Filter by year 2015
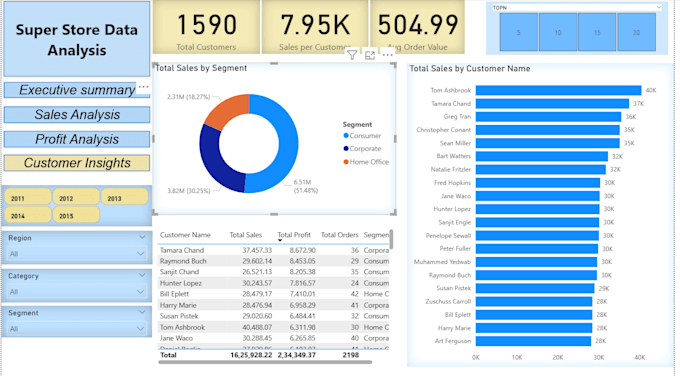680x376 pixels. point(76,215)
